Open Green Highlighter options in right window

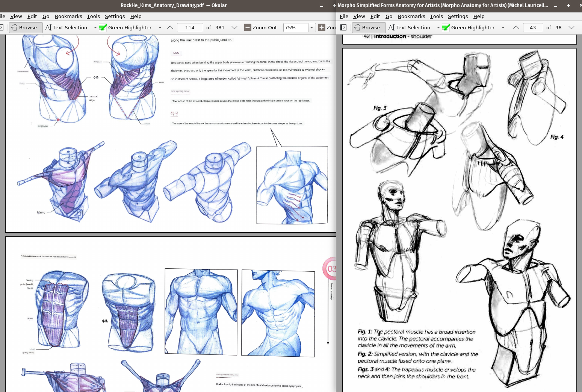(503, 27)
